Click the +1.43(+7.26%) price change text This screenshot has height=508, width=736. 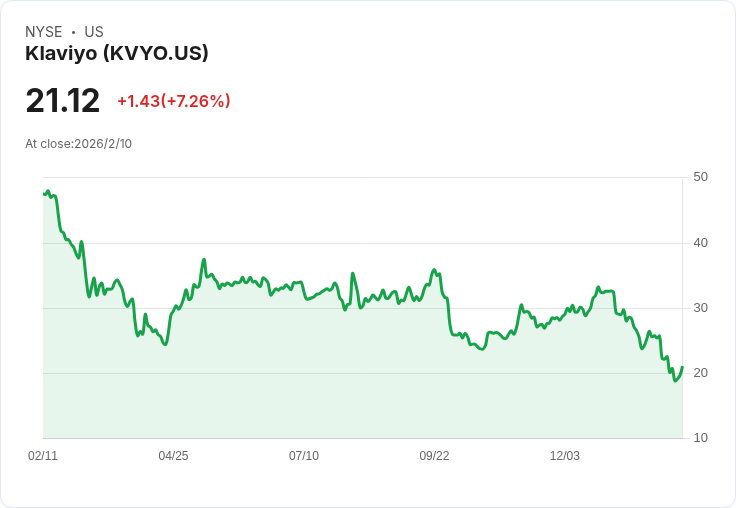click(x=174, y=101)
